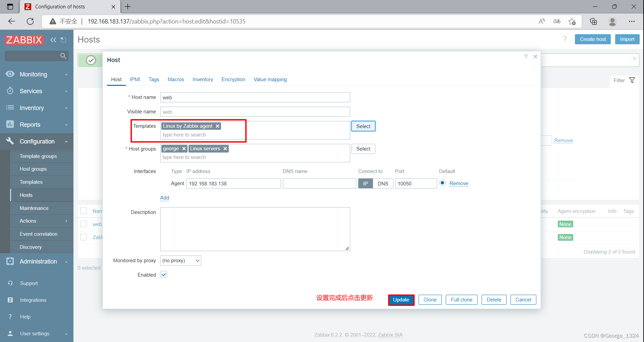
Task: Switch to the Tags tab
Action: tap(154, 79)
